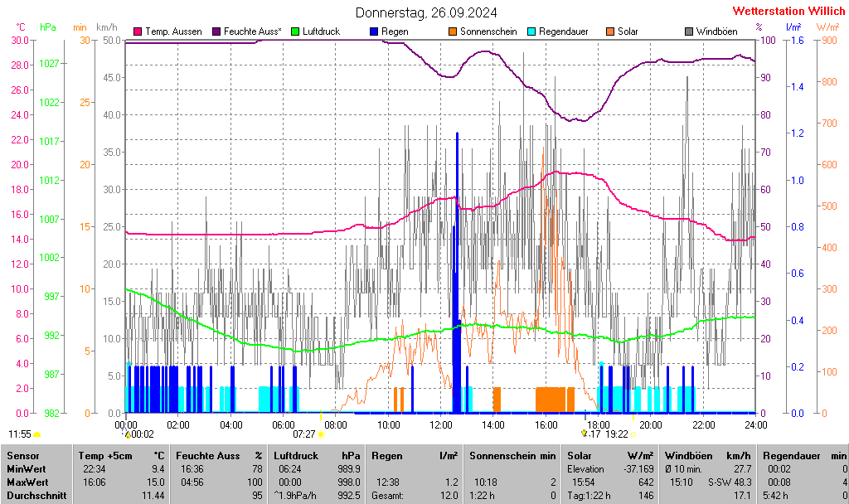The image size is (849, 504).
Task: Click the purple Feuchte Auss* legend swatch
Action: (216, 31)
